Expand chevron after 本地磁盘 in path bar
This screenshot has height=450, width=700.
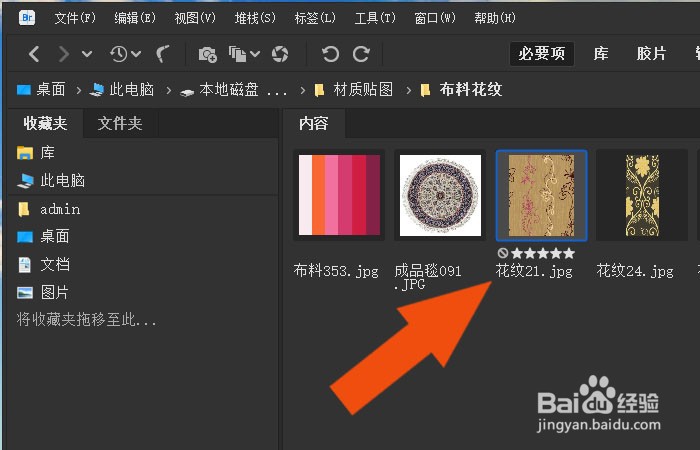[x=303, y=90]
